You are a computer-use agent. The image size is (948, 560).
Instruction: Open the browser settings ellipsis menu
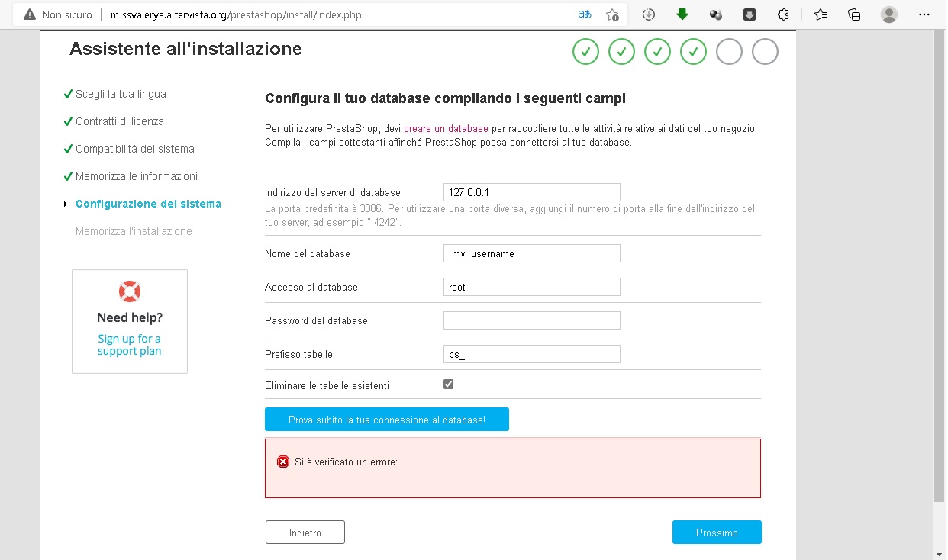pos(924,14)
